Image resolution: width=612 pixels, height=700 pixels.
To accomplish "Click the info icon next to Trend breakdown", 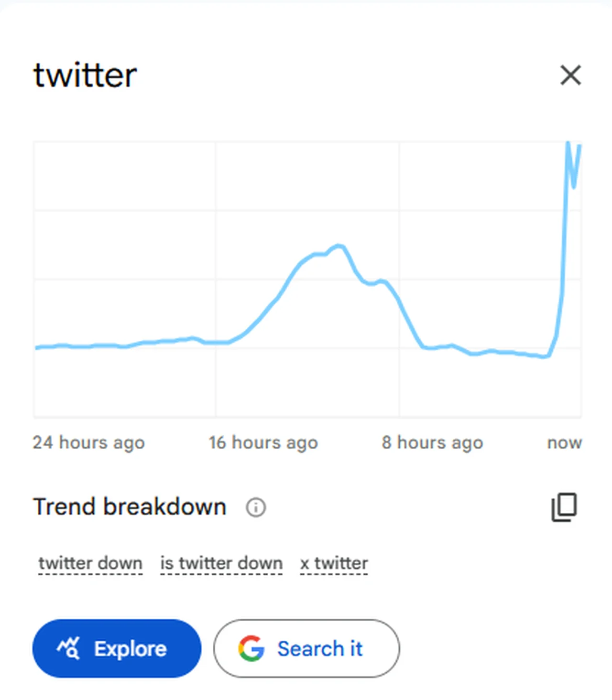I will (256, 507).
